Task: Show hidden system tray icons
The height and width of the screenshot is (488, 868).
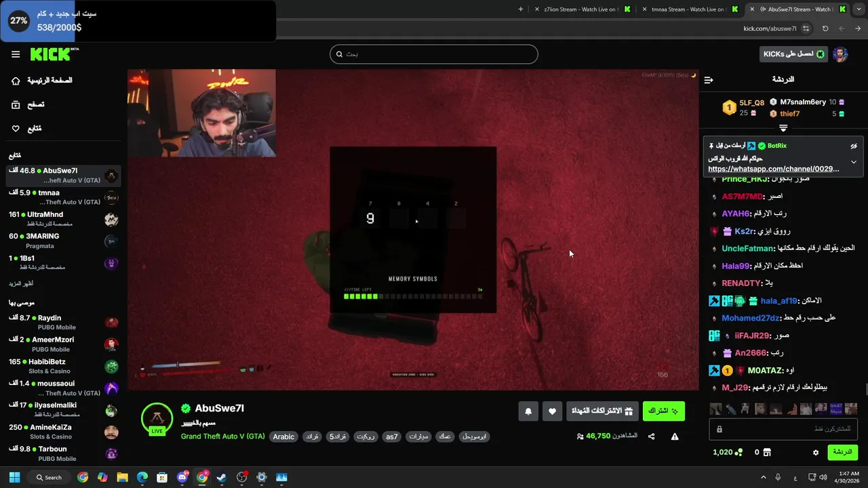Action: click(x=763, y=477)
